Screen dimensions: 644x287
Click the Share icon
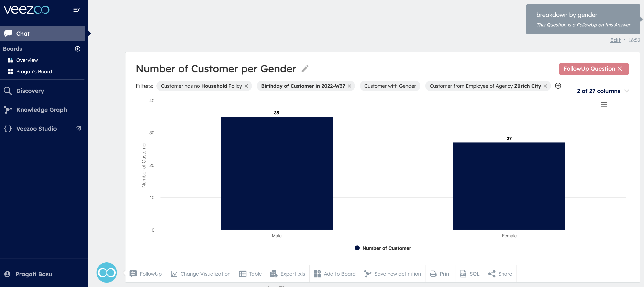pos(492,274)
